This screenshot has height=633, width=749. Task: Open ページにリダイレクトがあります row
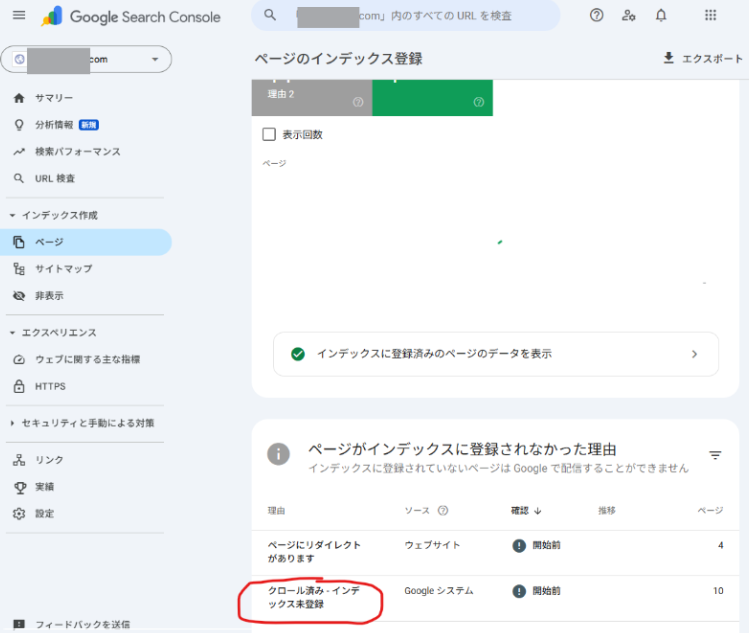[x=495, y=552]
